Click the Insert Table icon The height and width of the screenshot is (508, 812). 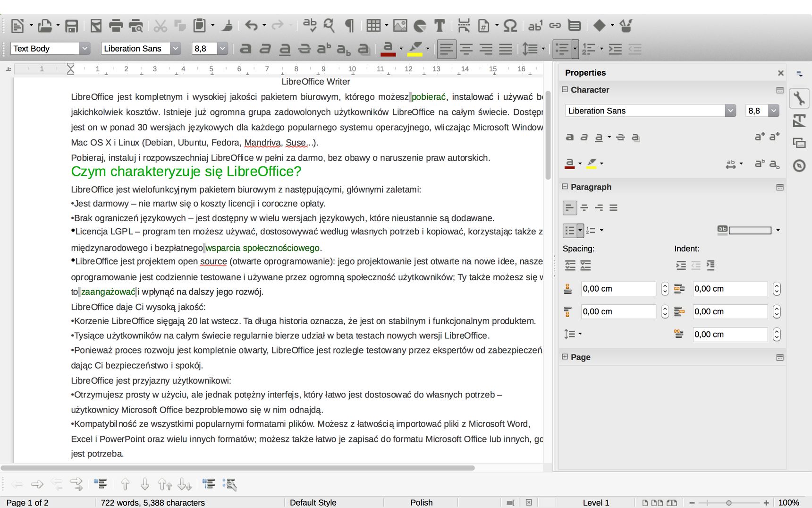(x=373, y=26)
